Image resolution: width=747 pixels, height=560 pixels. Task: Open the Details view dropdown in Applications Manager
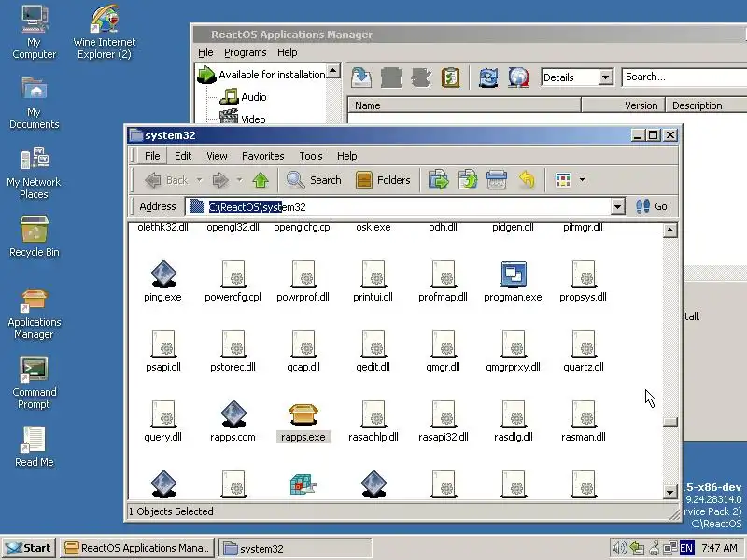[x=605, y=77]
